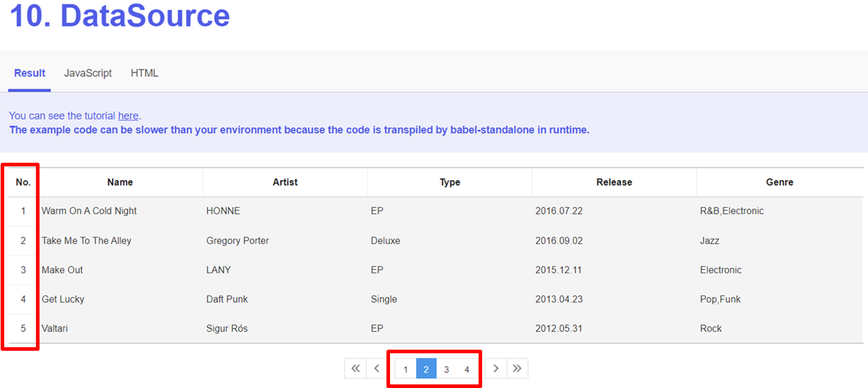
Task: Select page 1 in pagination
Action: pyautogui.click(x=406, y=369)
